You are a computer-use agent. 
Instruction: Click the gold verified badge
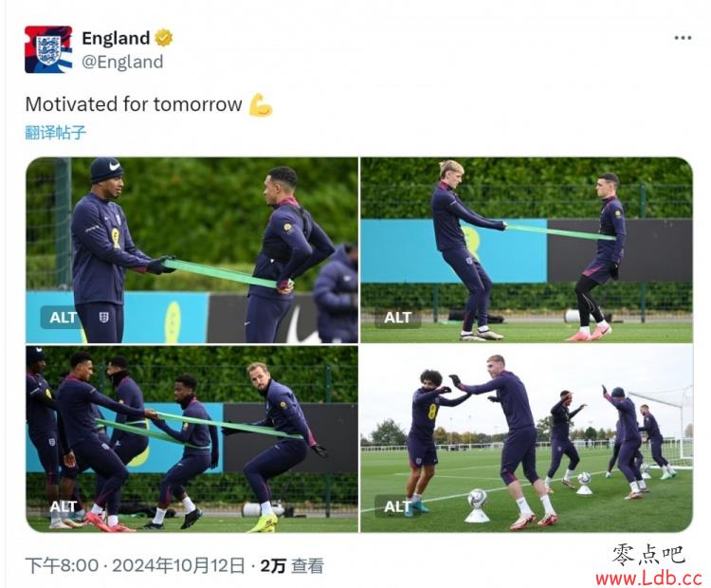point(164,38)
